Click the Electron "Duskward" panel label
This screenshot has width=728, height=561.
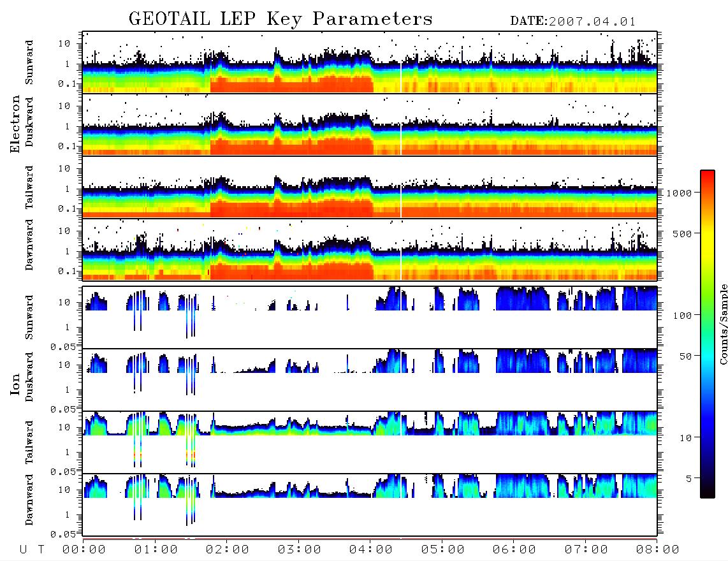tap(29, 122)
